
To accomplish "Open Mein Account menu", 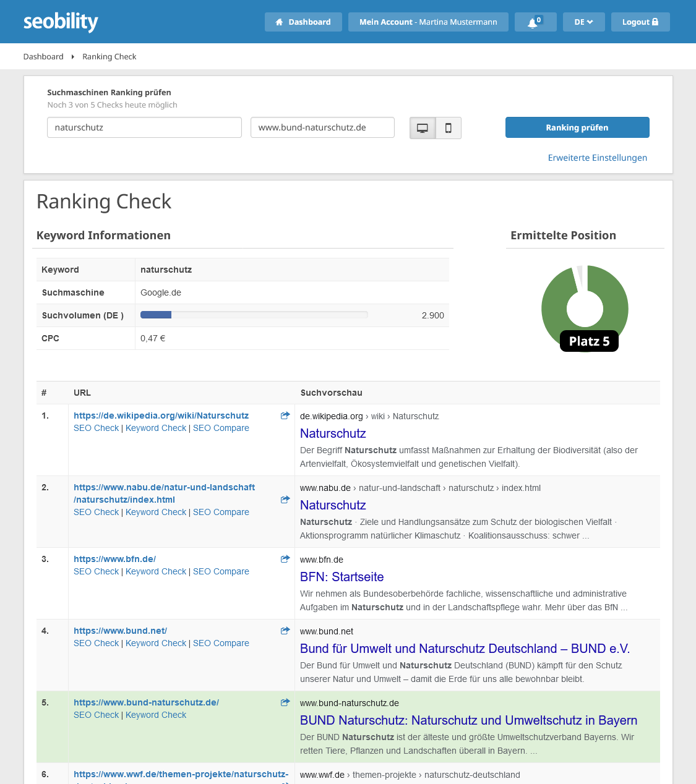I will (x=428, y=22).
